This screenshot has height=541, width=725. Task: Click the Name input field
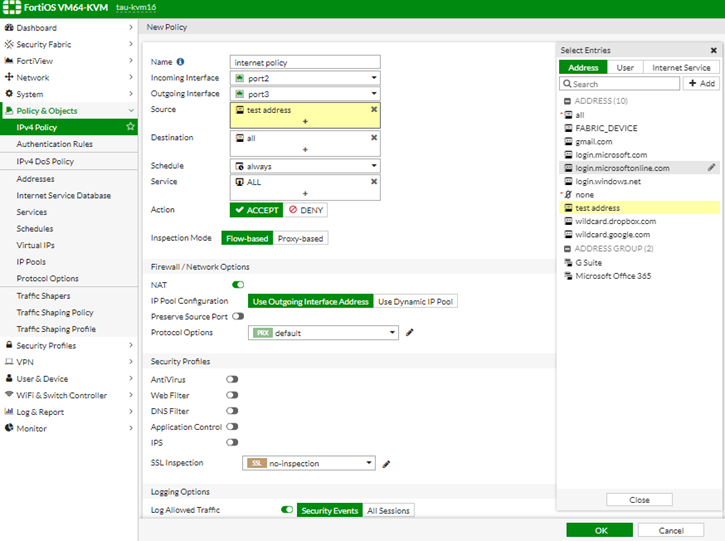click(x=305, y=62)
